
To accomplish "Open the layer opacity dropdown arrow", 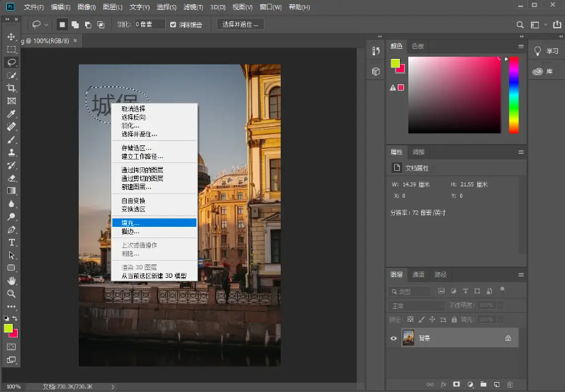I will pos(500,306).
